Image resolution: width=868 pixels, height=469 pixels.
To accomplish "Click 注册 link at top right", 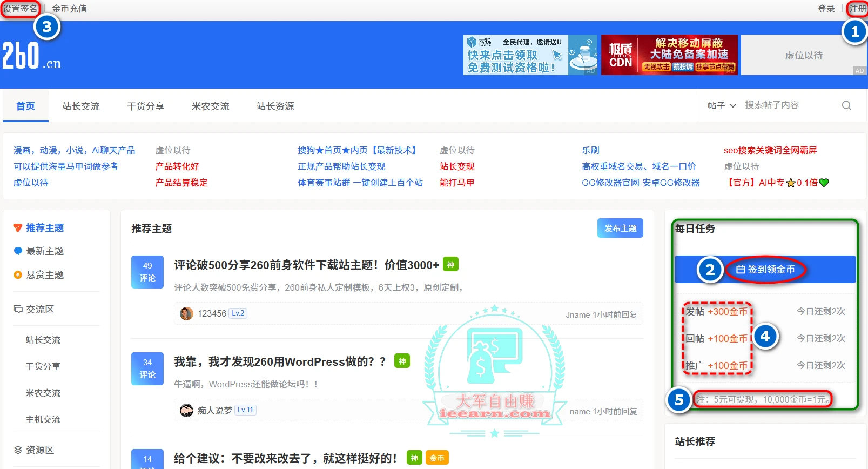I will click(x=857, y=9).
